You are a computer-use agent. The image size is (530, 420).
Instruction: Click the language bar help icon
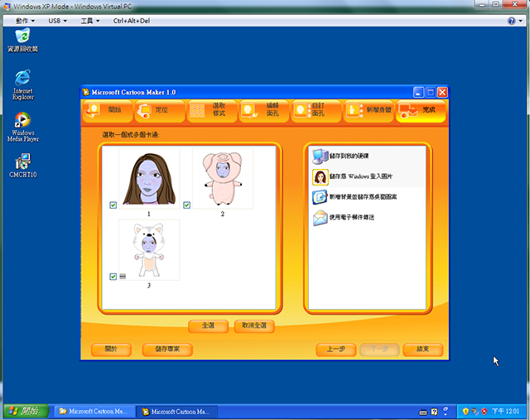[434, 412]
